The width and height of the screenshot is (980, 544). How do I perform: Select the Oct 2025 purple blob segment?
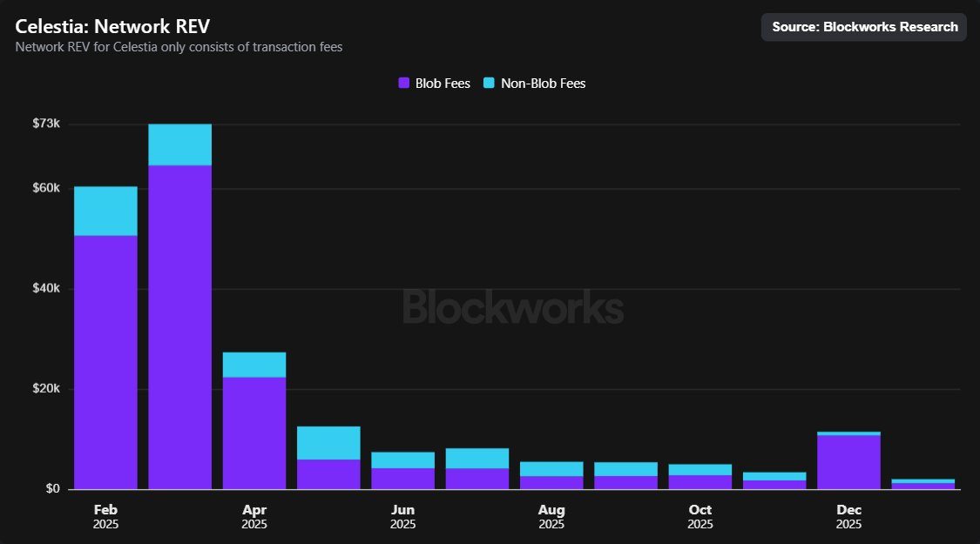700,482
